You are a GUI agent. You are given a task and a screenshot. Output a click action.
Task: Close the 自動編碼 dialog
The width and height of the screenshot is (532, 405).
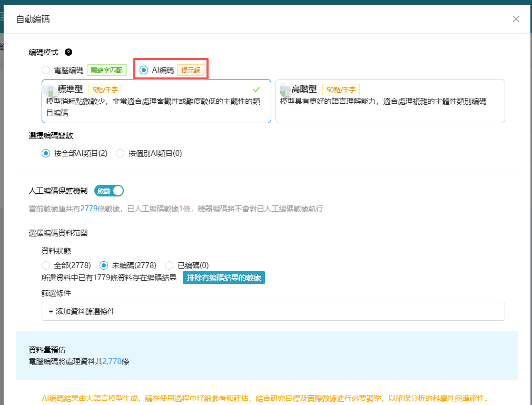click(x=516, y=19)
